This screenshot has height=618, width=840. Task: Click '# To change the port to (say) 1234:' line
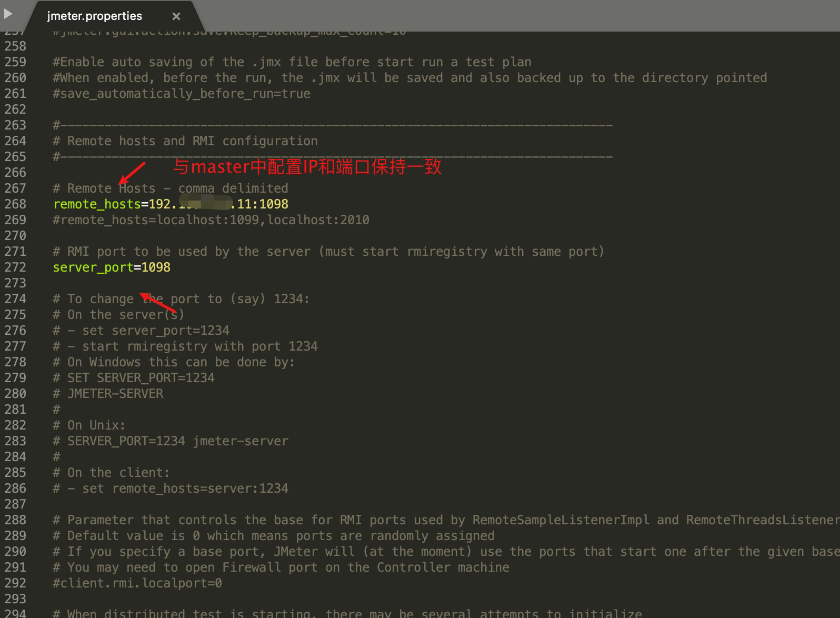point(181,299)
